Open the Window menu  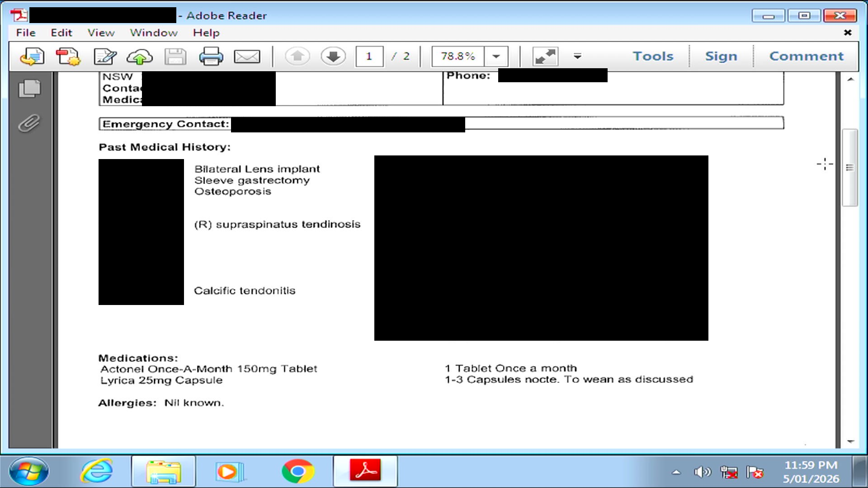click(154, 33)
